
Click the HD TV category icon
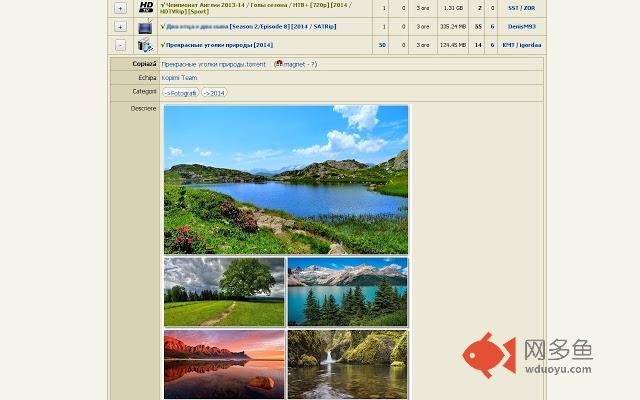[x=146, y=7]
